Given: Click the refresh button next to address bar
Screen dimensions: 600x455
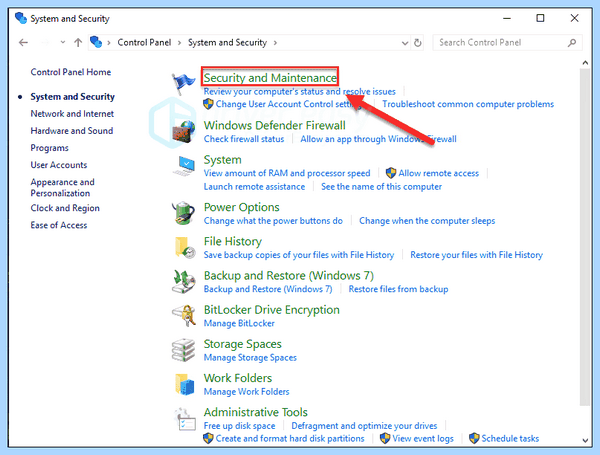Looking at the screenshot, I should [x=417, y=42].
